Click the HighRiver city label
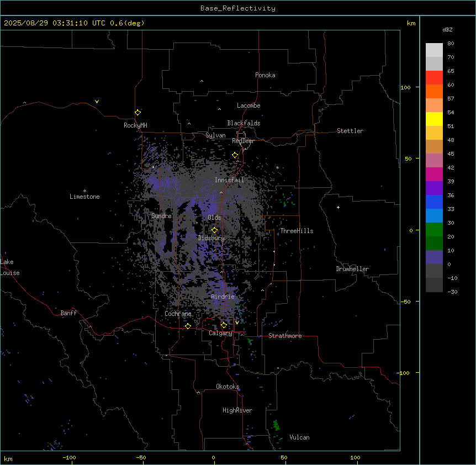The height and width of the screenshot is (465, 476). tap(237, 410)
